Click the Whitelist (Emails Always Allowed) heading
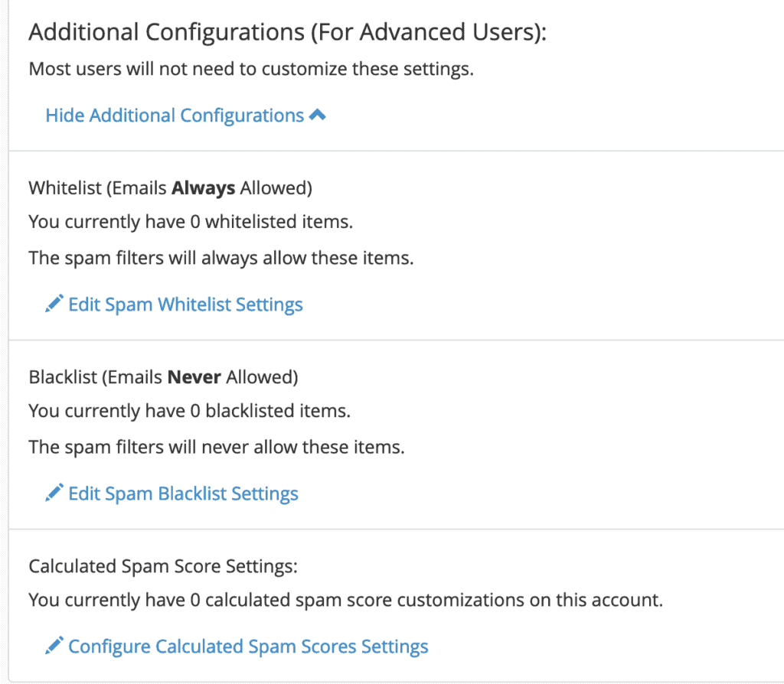784x684 pixels. click(170, 188)
